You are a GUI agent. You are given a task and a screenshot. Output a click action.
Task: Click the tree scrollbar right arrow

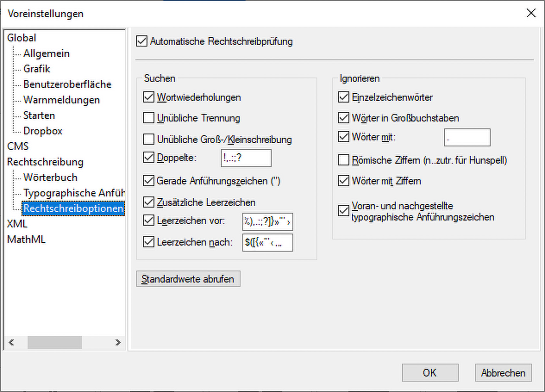118,343
